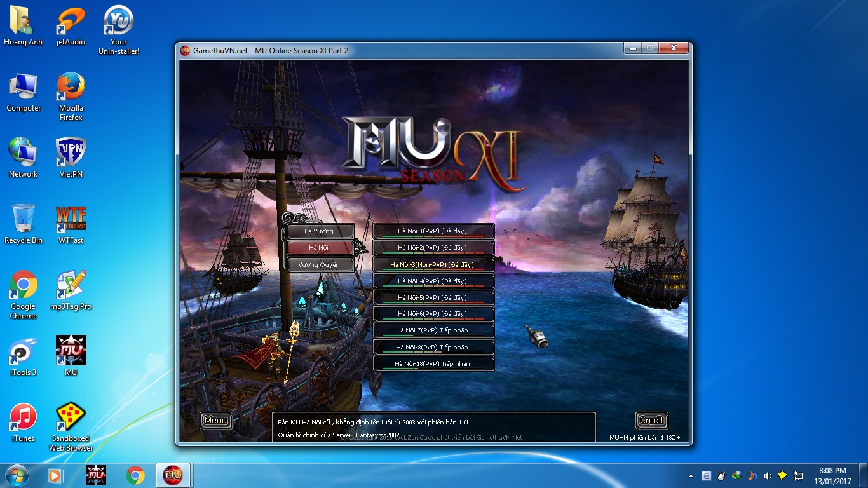
Task: Open the Windows Start menu
Action: pyautogui.click(x=16, y=475)
